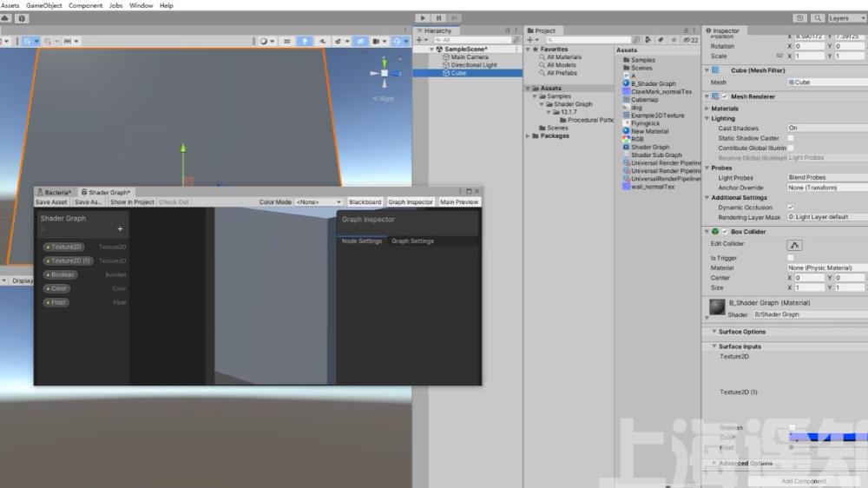Click the Project panel lock icon
The height and width of the screenshot is (488, 868).
686,30
